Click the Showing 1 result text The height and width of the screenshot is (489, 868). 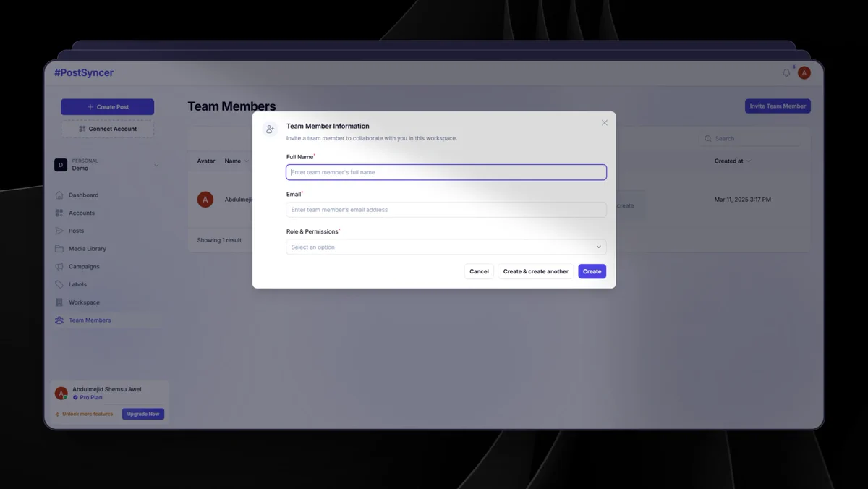click(x=219, y=240)
